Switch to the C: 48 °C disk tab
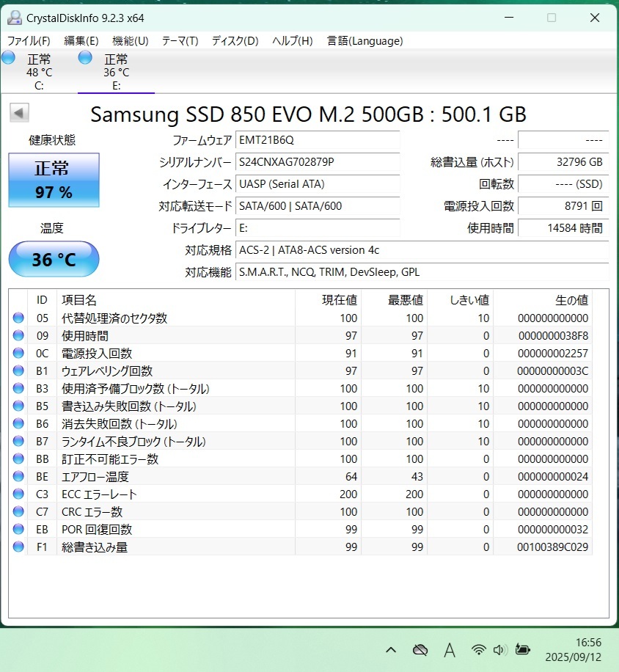Screen dimensions: 619x672 [x=39, y=71]
